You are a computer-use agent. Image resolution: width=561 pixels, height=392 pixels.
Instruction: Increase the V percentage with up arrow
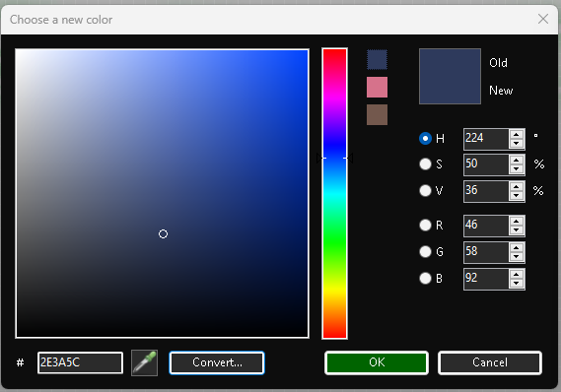tap(516, 186)
